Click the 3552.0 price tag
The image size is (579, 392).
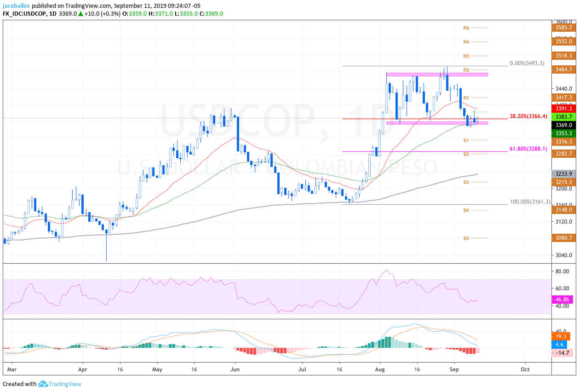pyautogui.click(x=563, y=41)
